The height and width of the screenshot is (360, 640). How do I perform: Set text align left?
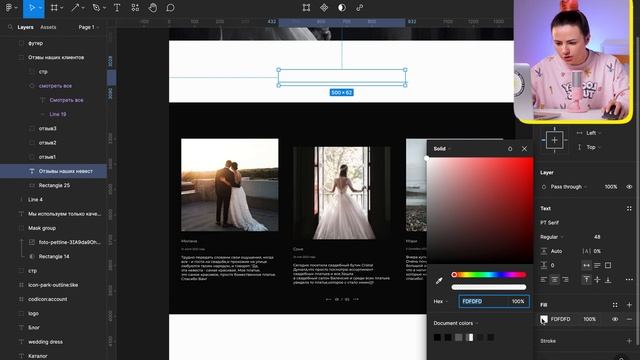point(544,280)
